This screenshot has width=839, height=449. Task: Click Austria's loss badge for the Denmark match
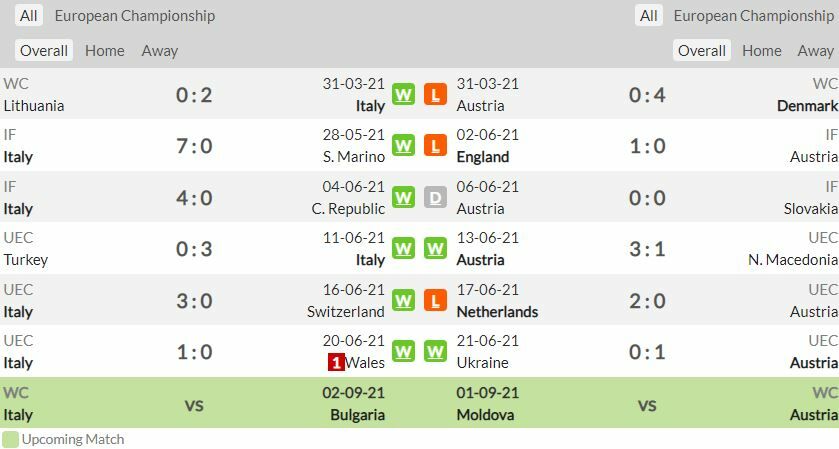(435, 94)
